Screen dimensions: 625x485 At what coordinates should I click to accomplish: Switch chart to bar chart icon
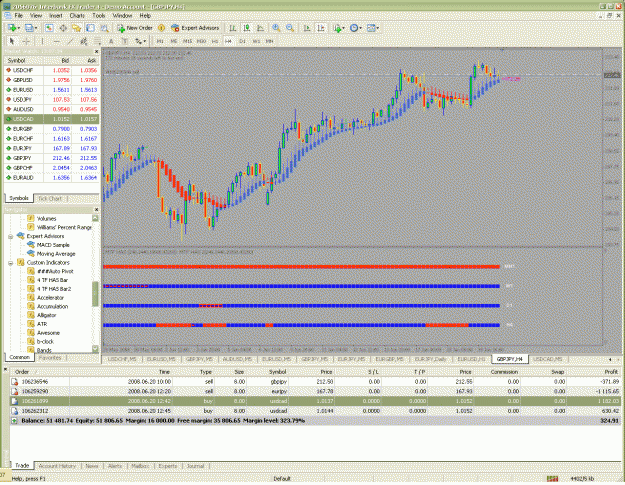coord(233,28)
